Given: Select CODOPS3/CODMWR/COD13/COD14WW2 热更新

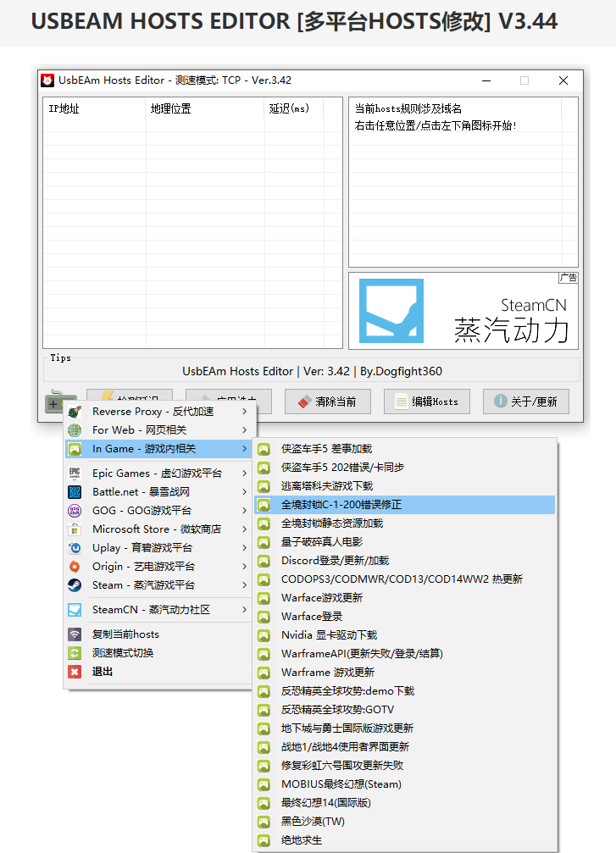Looking at the screenshot, I should point(405,579).
